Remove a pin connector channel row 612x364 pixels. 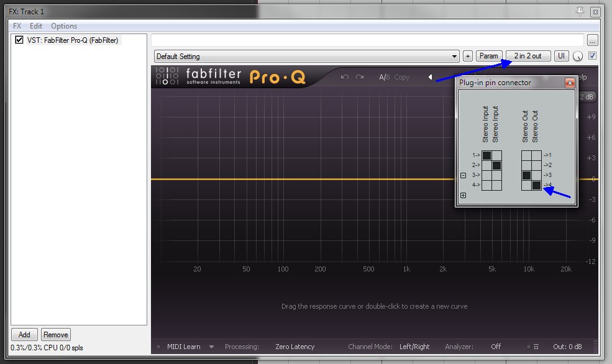pyautogui.click(x=464, y=176)
